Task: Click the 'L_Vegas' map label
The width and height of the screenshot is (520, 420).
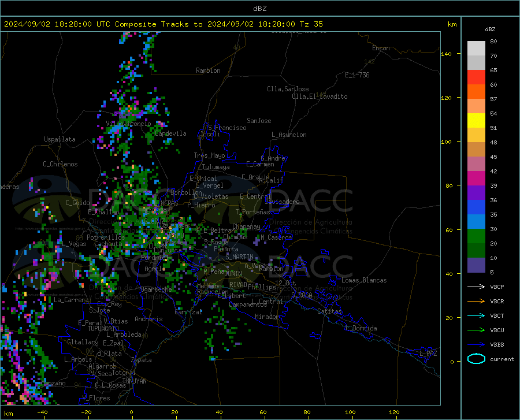Action: pyautogui.click(x=74, y=244)
